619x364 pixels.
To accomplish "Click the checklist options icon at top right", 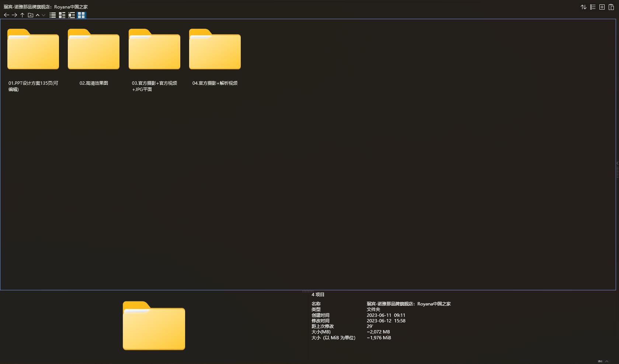I will (592, 7).
